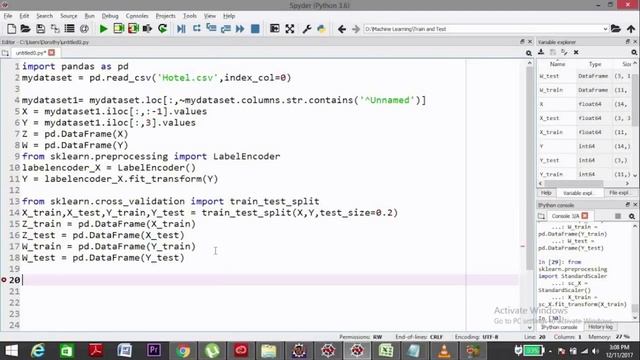Open the Run menu
Screen dimensions: 640x360
89,16
